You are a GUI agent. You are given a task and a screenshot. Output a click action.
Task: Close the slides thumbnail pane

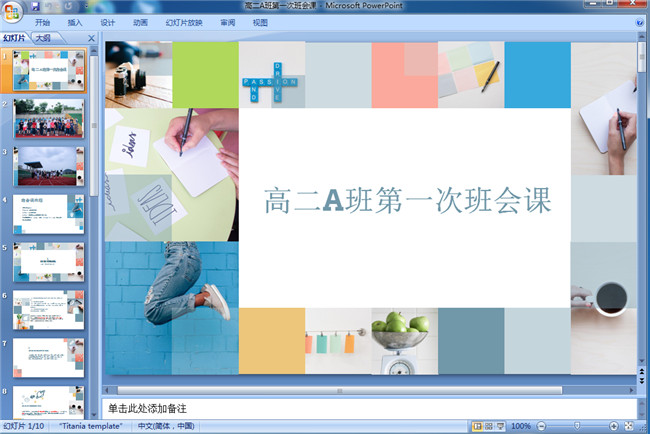click(x=92, y=39)
